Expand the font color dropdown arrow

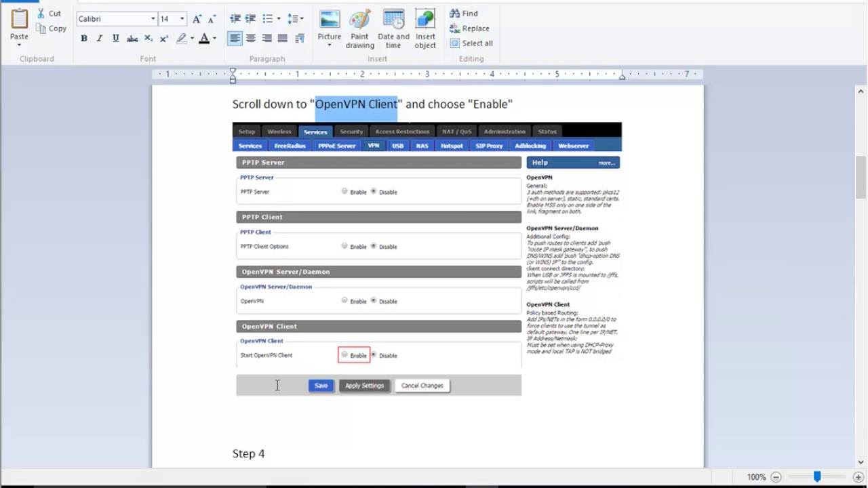214,39
